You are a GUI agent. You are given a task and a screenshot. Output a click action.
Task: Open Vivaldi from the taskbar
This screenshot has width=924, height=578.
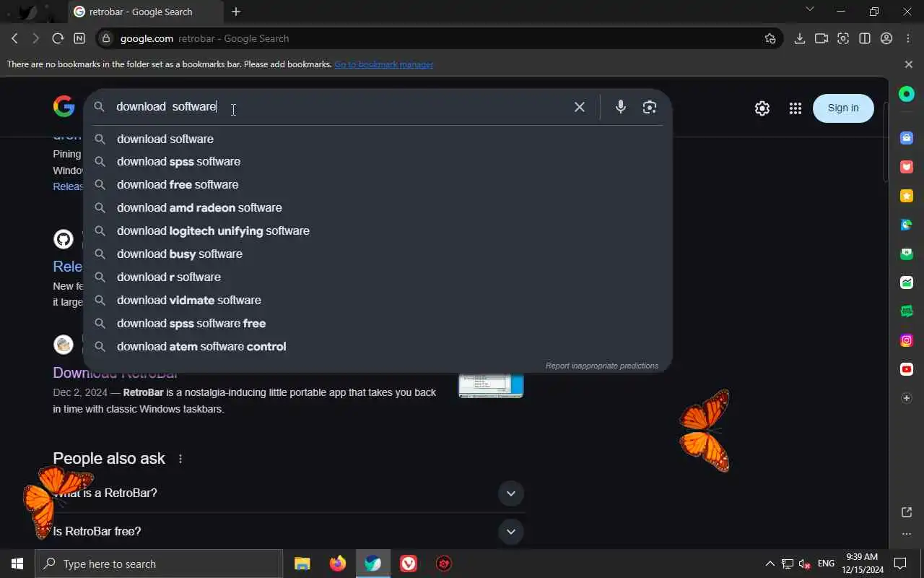(409, 564)
